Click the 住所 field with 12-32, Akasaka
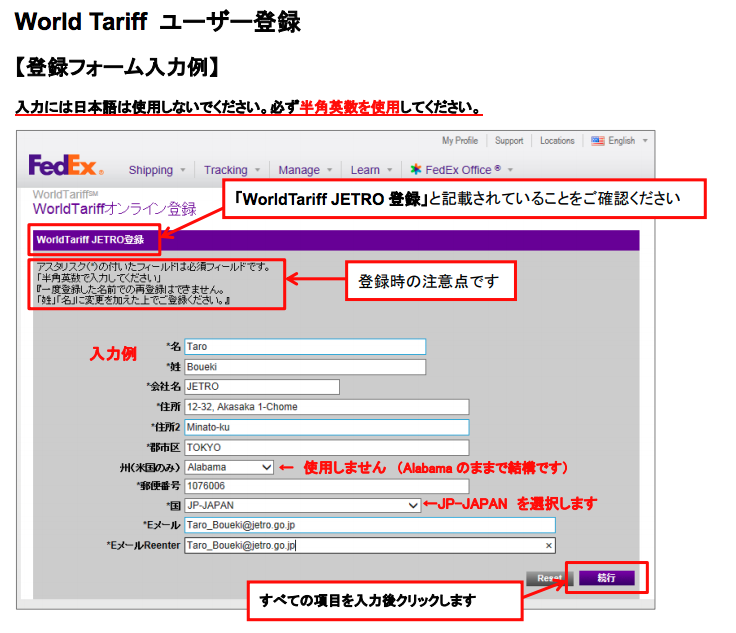This screenshot has height=633, width=736. [x=327, y=407]
